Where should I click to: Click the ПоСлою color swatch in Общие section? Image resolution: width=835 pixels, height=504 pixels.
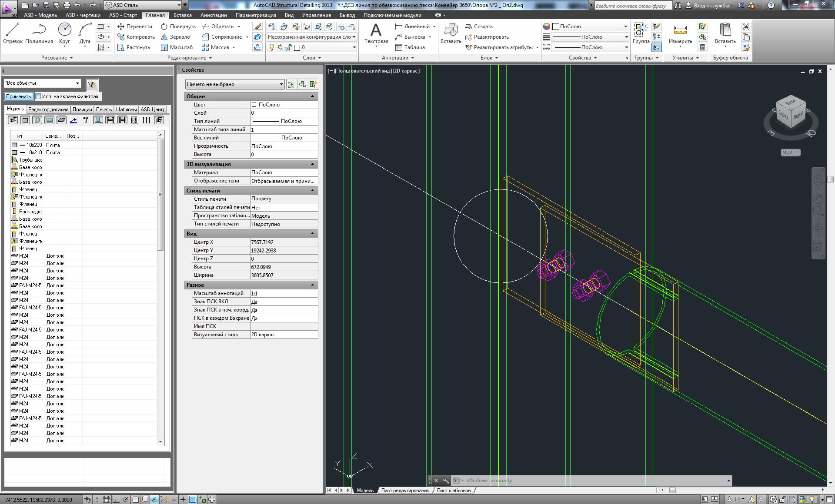[254, 104]
